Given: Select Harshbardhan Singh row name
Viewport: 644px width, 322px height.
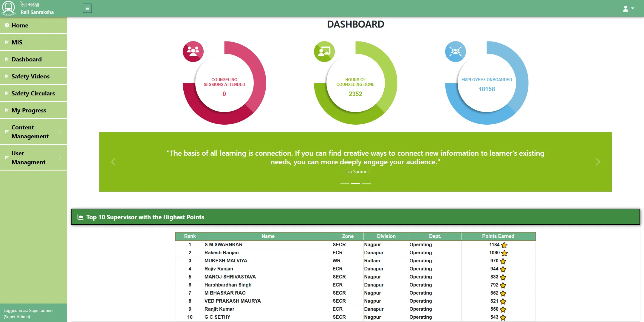Looking at the screenshot, I should point(228,285).
